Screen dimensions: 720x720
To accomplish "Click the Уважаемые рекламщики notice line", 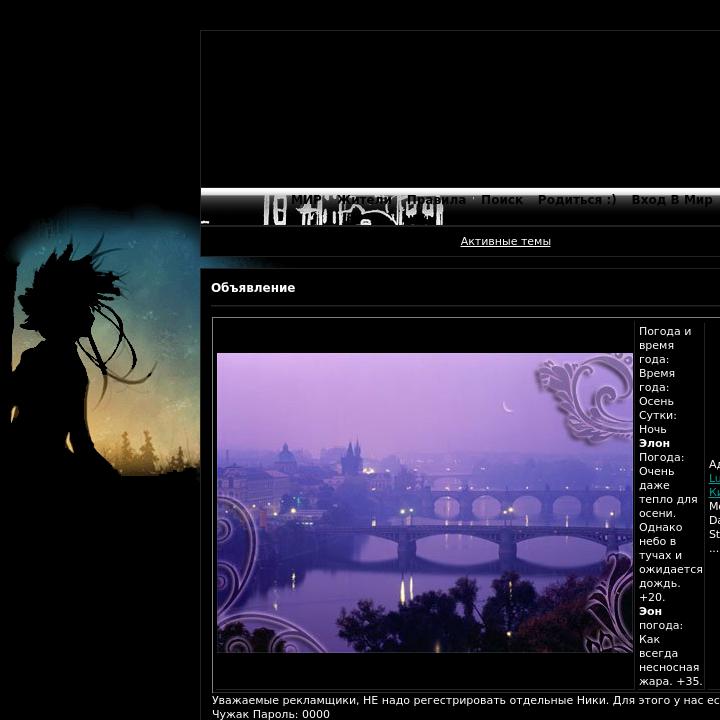I will click(466, 701).
